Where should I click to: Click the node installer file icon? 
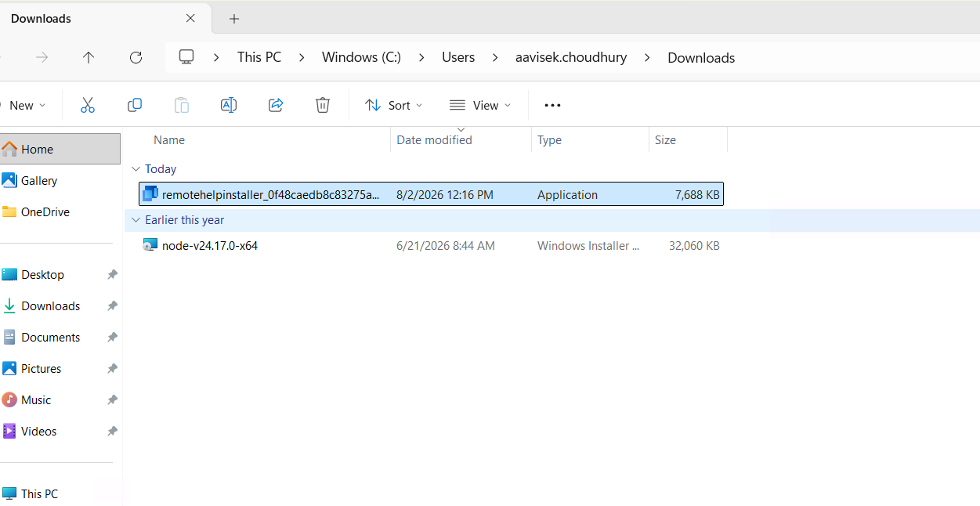150,245
